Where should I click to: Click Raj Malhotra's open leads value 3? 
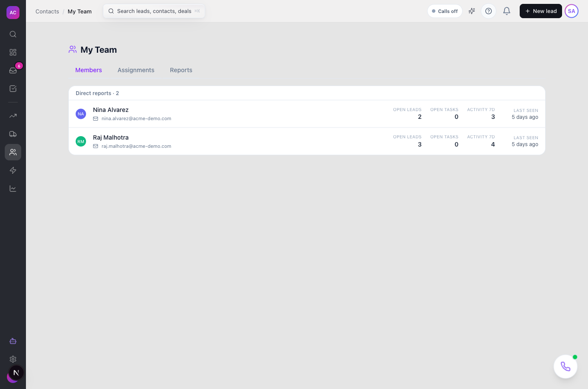(x=419, y=144)
